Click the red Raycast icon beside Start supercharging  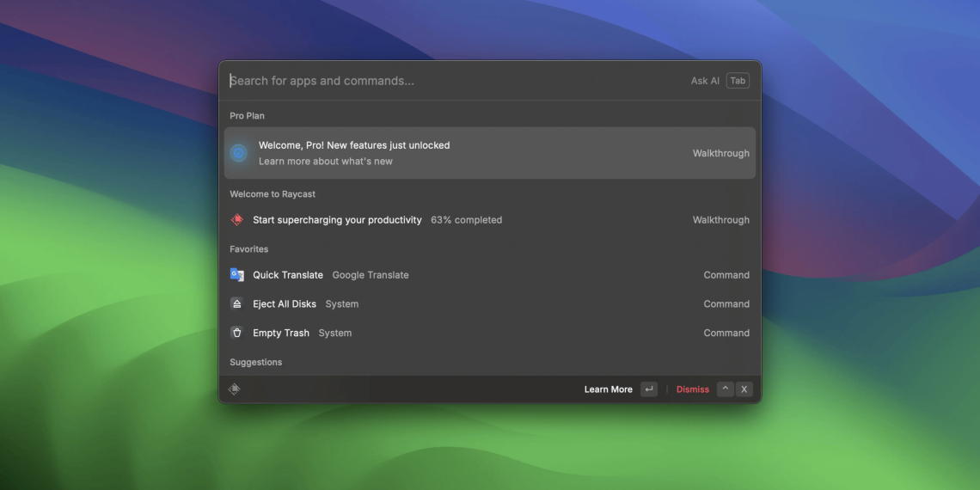pos(237,220)
